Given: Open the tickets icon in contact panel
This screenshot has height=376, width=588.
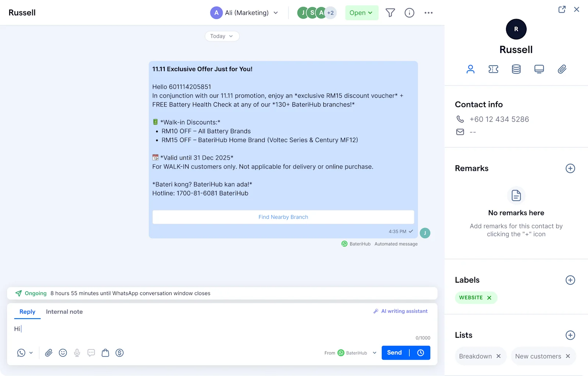Looking at the screenshot, I should click(x=493, y=69).
